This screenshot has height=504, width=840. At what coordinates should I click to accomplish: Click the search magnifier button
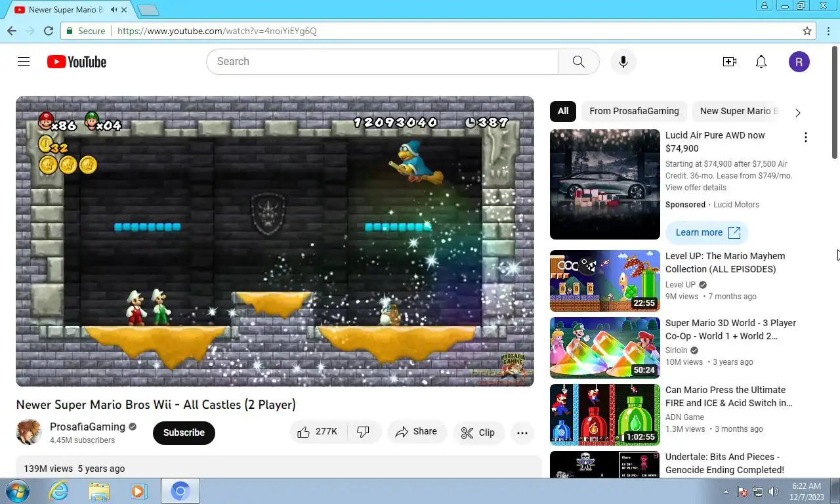[578, 62]
